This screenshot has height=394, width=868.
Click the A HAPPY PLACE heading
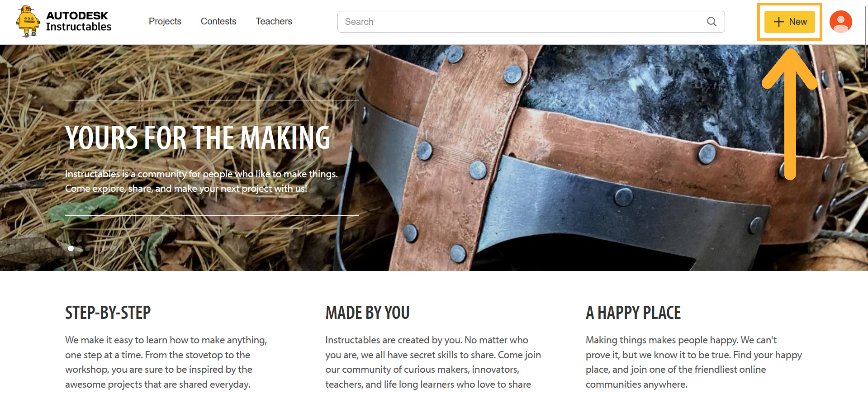[x=633, y=313]
